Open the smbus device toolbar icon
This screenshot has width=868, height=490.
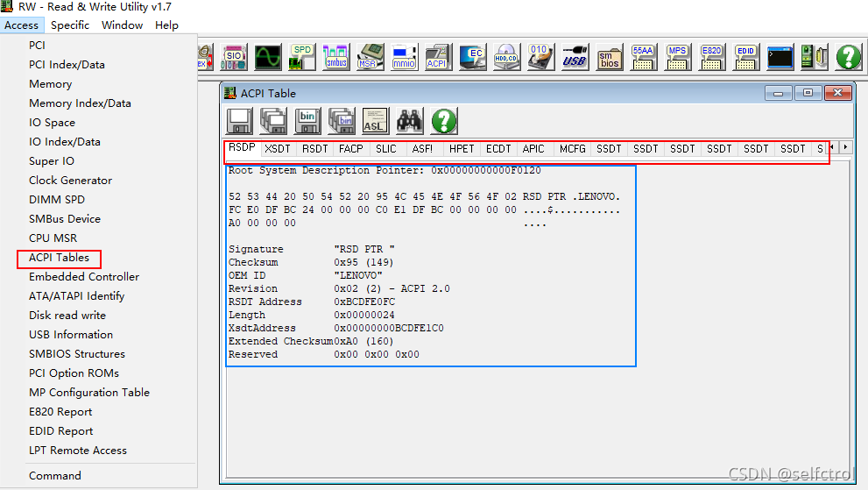tap(336, 57)
